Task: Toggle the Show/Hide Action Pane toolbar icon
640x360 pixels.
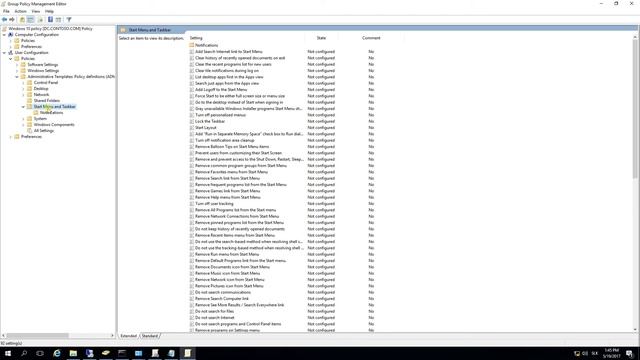Action: pyautogui.click(x=58, y=20)
